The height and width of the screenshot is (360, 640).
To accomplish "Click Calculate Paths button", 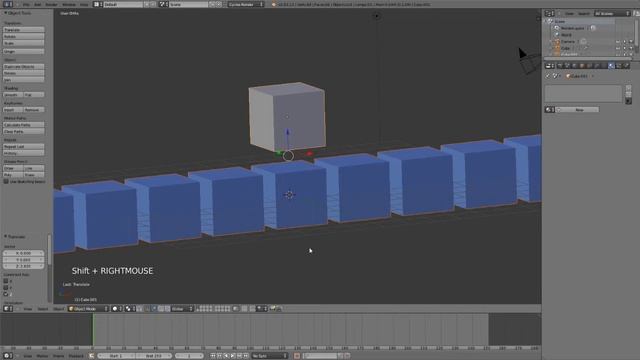I will pyautogui.click(x=24, y=125).
